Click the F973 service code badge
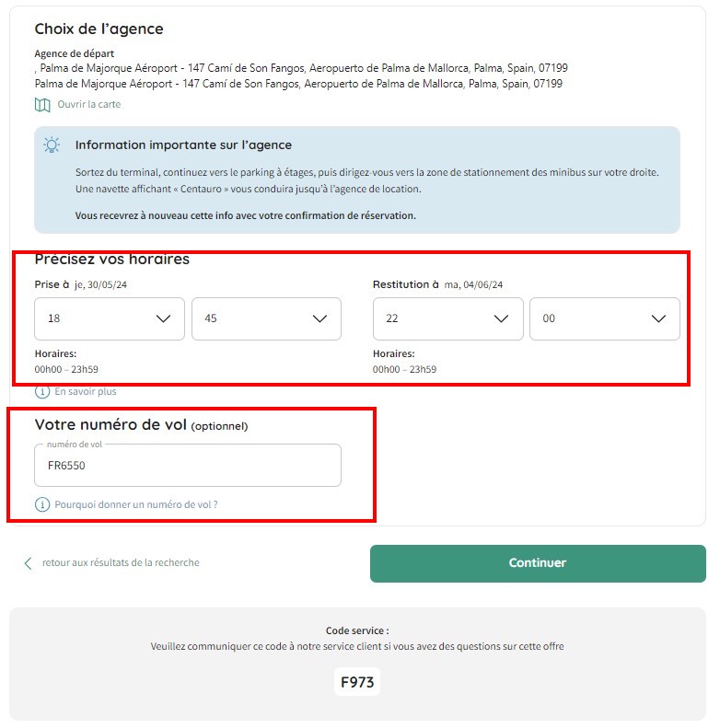 click(x=357, y=682)
